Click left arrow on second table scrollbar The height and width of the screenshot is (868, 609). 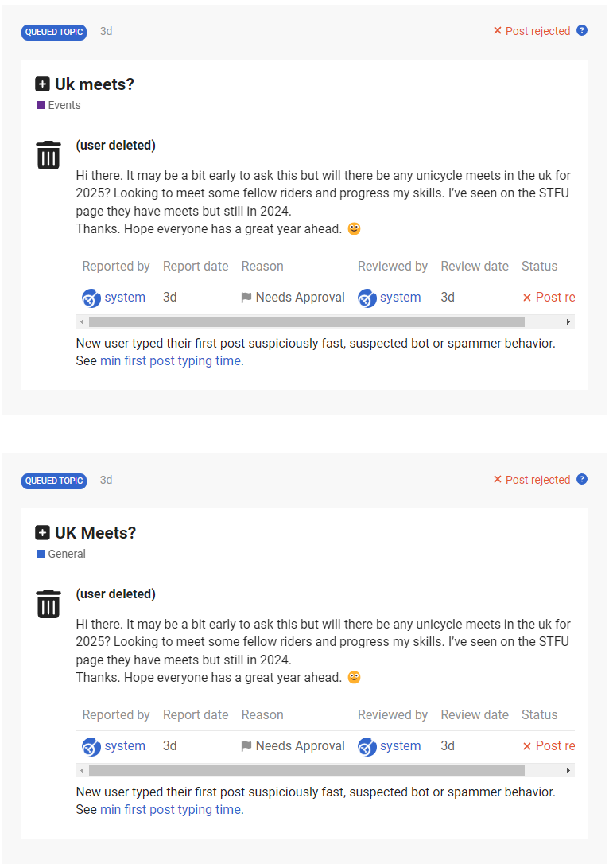[82, 770]
